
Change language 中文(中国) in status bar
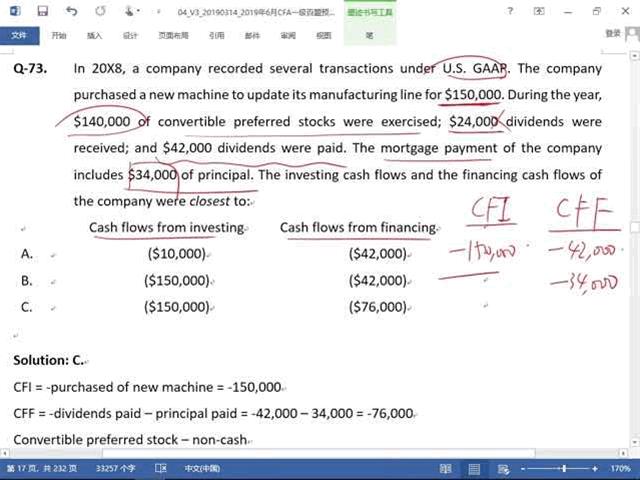click(x=202, y=468)
